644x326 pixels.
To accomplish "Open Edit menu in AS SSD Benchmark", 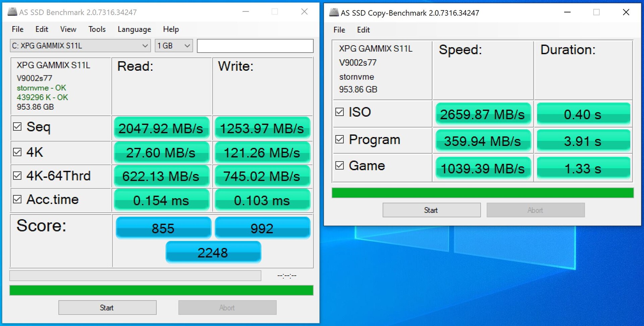I will 42,29.
